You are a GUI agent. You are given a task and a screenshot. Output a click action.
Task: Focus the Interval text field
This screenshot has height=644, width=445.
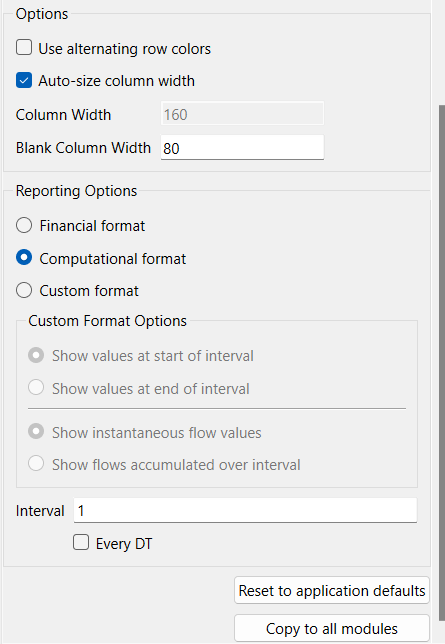tap(245, 510)
